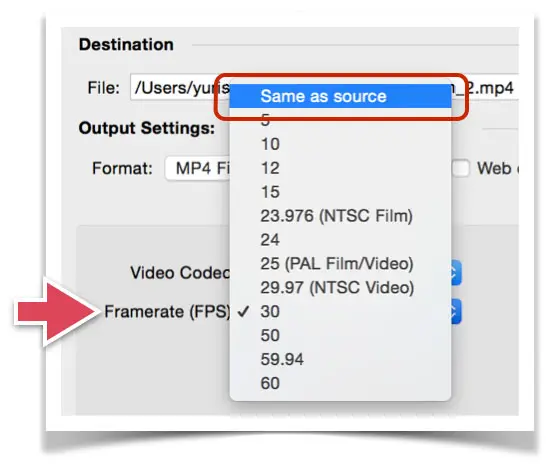Select 29.97 (NTSC Video) framerate
Image resolution: width=550 pixels, height=464 pixels.
[340, 288]
